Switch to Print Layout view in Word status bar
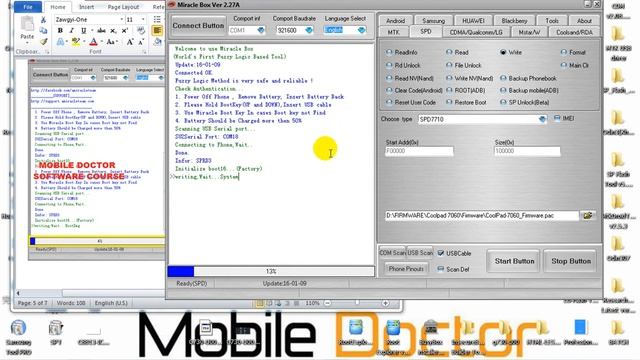The height and width of the screenshot is (360, 640). (x=259, y=303)
